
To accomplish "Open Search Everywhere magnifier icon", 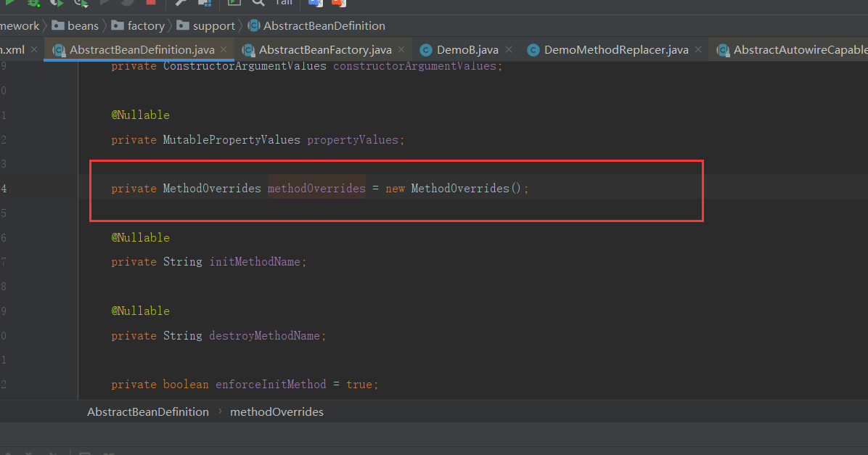I will coord(258,2).
